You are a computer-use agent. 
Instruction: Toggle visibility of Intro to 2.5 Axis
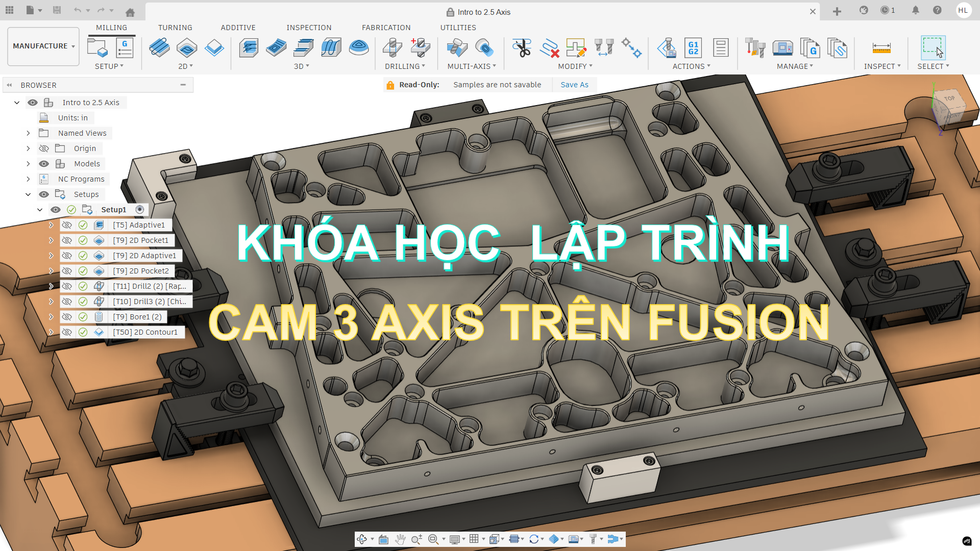(x=33, y=103)
